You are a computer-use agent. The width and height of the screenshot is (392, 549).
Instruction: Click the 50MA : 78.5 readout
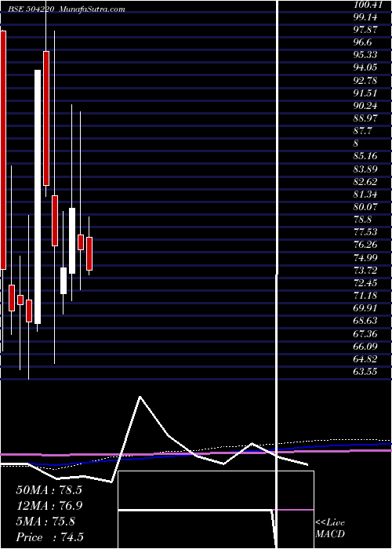click(x=49, y=490)
